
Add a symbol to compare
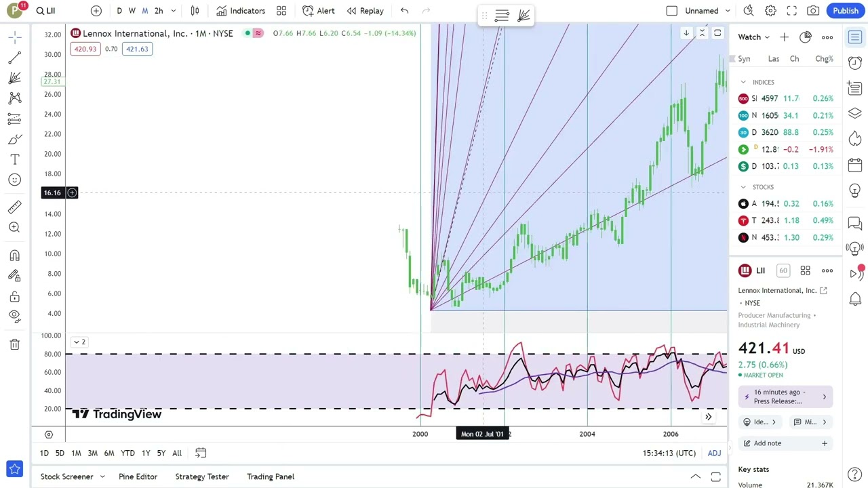96,11
